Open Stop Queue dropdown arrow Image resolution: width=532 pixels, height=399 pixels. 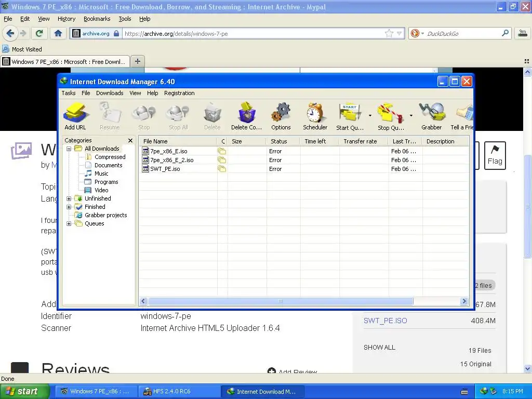click(x=411, y=116)
